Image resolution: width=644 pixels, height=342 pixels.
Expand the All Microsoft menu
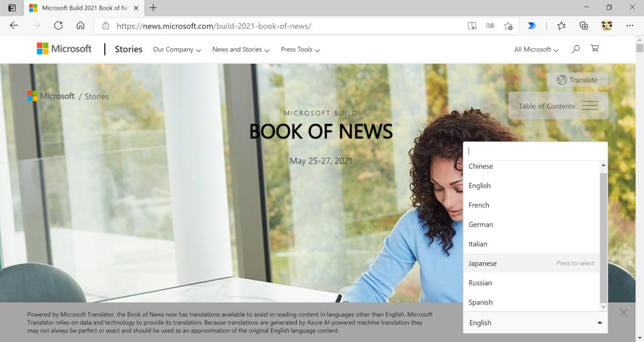[536, 49]
